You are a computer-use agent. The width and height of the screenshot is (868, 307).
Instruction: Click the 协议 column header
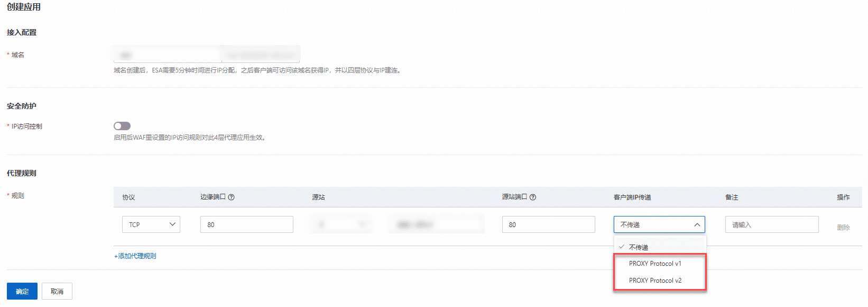[128, 197]
